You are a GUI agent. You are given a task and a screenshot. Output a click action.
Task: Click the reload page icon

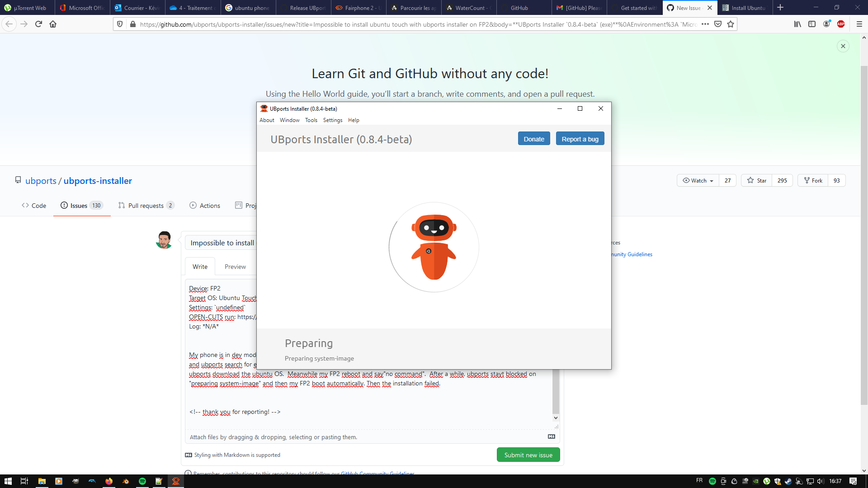click(x=38, y=24)
